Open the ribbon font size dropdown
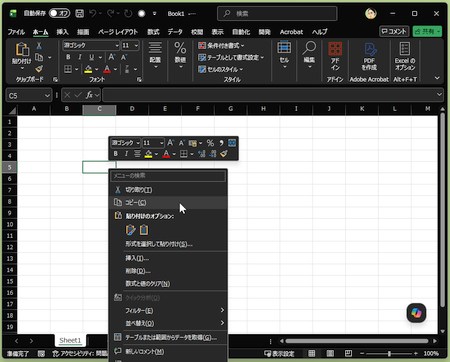 coord(136,45)
